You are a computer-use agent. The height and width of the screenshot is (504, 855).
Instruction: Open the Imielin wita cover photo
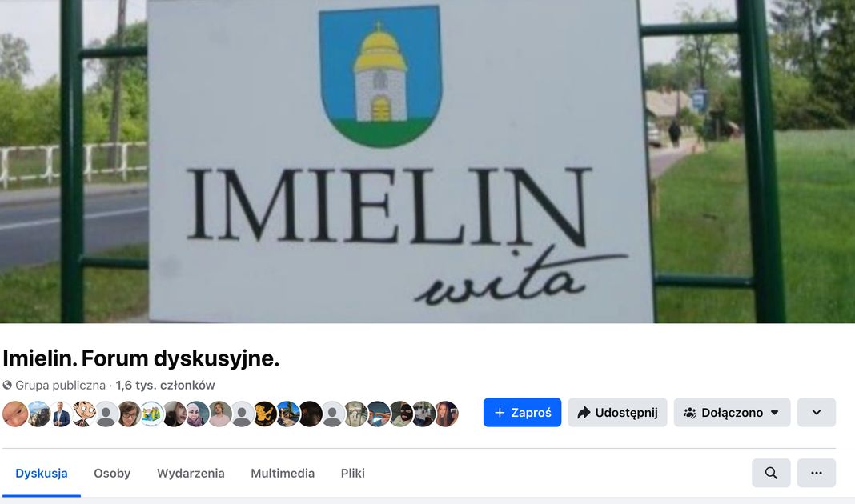(427, 162)
